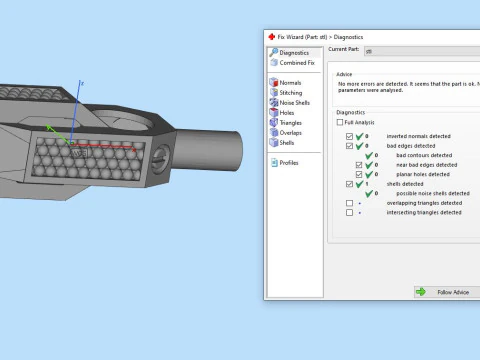Uncheck the planar holes detected checkbox
The image size is (480, 360).
359,174
